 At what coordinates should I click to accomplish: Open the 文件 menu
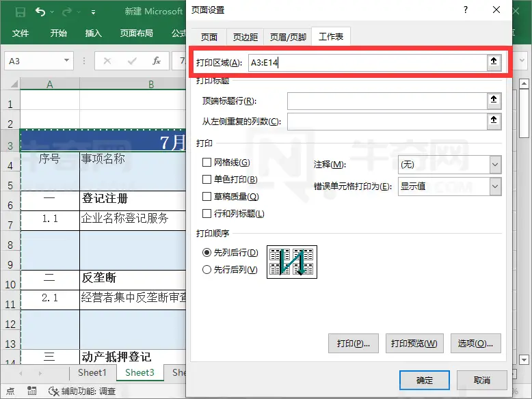point(21,33)
